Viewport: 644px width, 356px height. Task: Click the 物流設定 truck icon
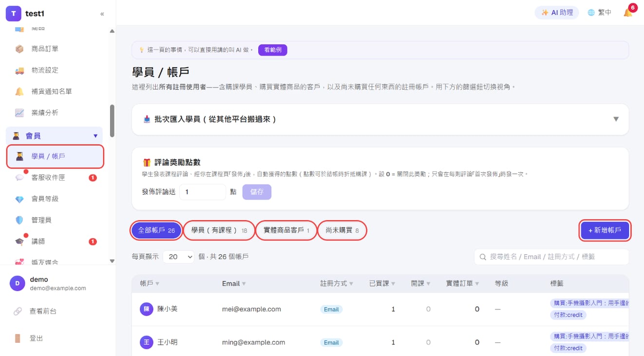19,70
